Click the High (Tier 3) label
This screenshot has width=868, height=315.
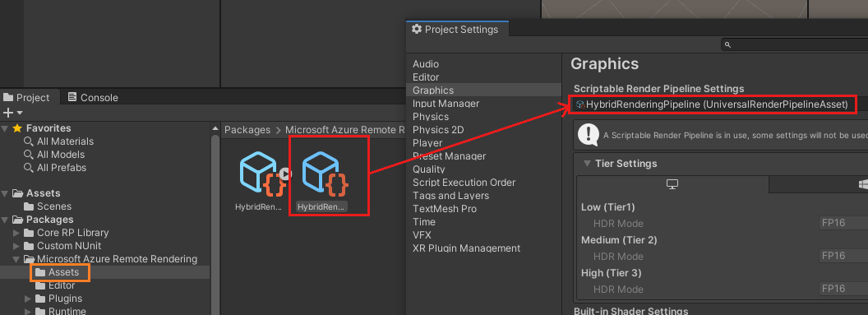click(x=612, y=272)
